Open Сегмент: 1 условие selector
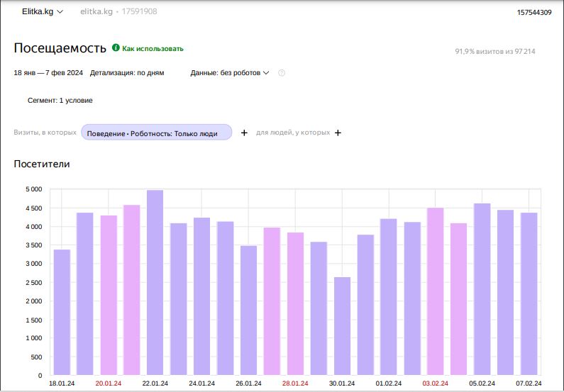564x392 pixels. point(60,100)
